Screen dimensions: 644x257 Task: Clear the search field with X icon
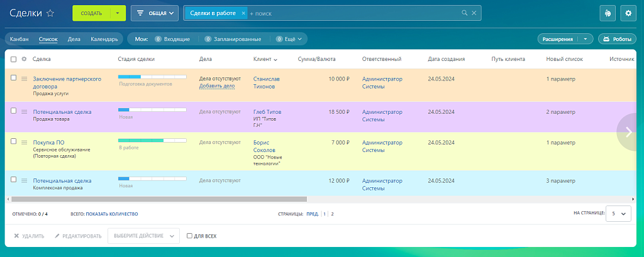pyautogui.click(x=474, y=13)
